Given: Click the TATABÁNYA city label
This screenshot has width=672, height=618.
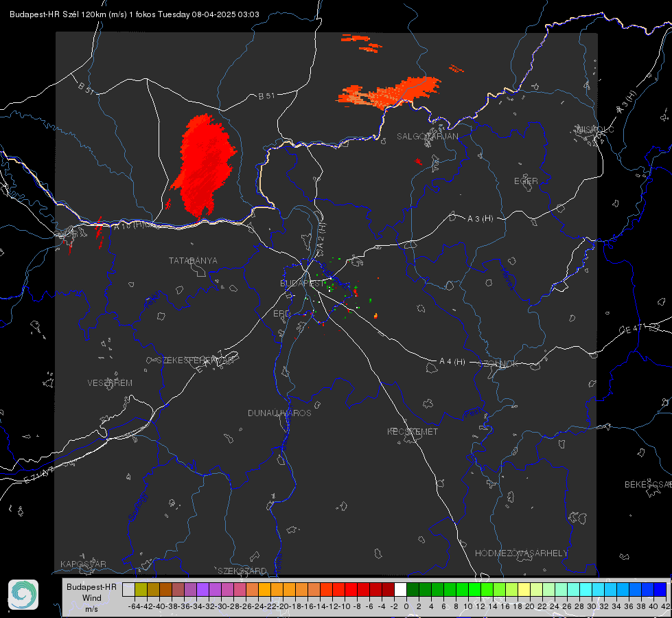Looking at the screenshot, I should (x=193, y=261).
